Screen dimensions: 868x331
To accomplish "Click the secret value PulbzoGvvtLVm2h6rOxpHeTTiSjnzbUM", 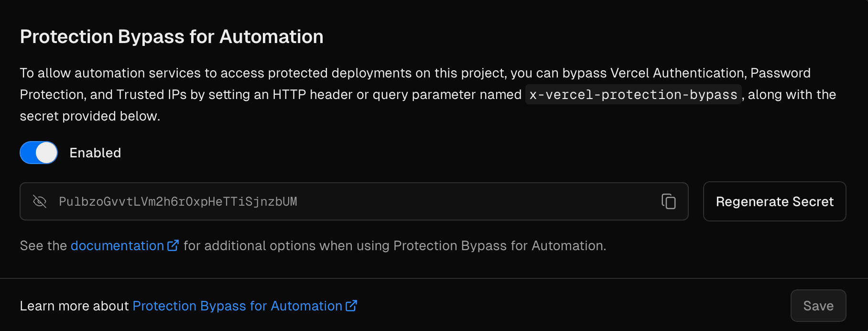I will (177, 201).
